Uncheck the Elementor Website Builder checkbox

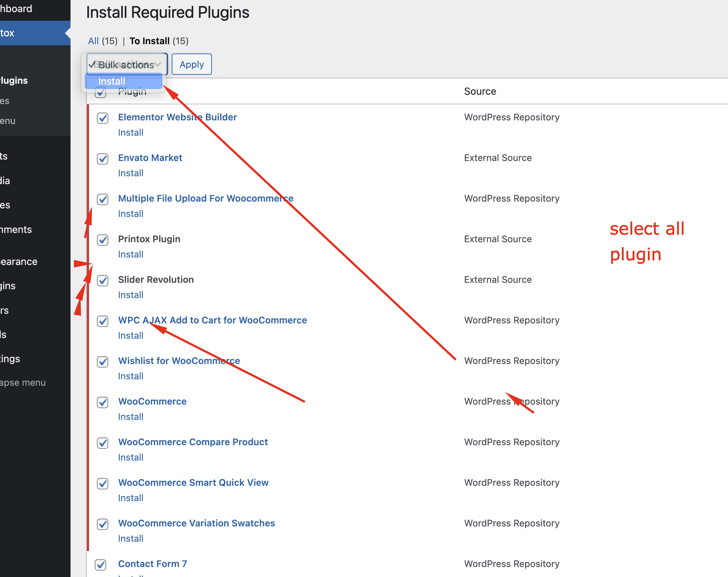[x=103, y=118]
